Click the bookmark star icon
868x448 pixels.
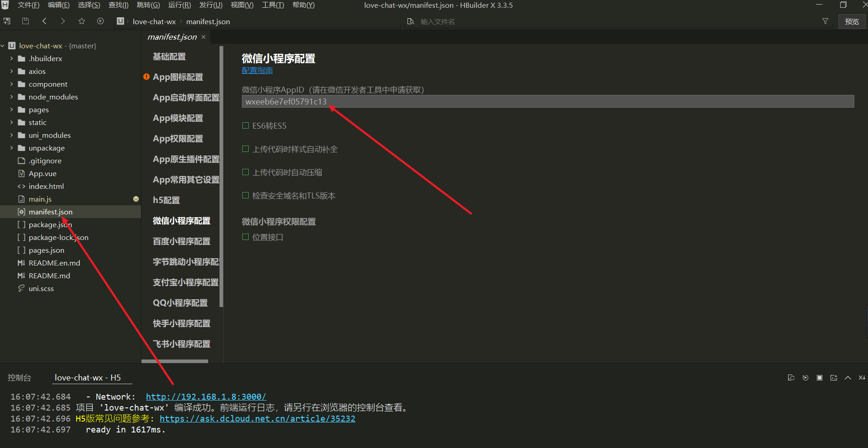[82, 21]
